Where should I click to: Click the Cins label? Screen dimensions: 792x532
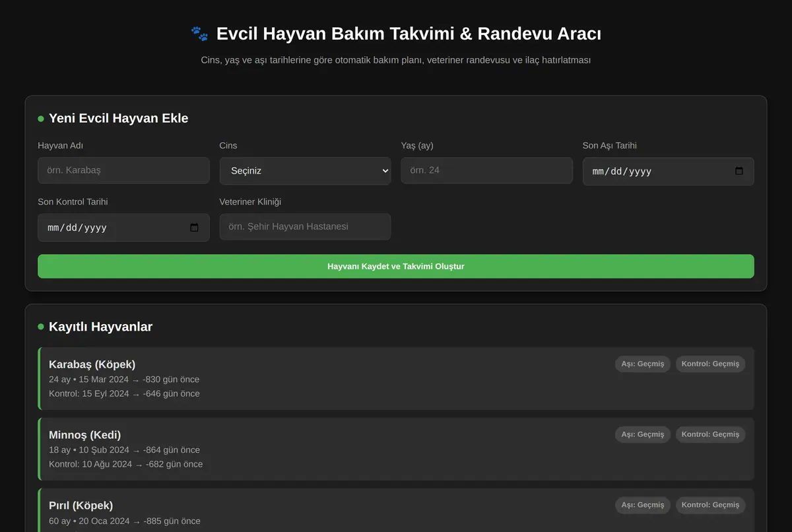(228, 146)
